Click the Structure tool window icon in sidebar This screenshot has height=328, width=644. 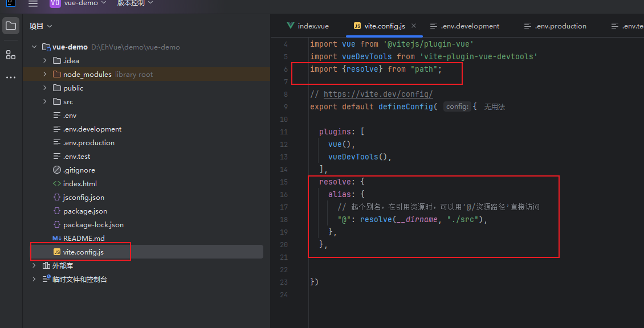[10, 55]
